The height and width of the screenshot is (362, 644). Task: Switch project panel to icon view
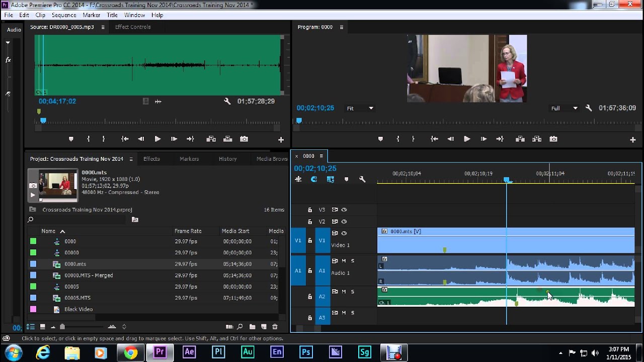point(43,327)
